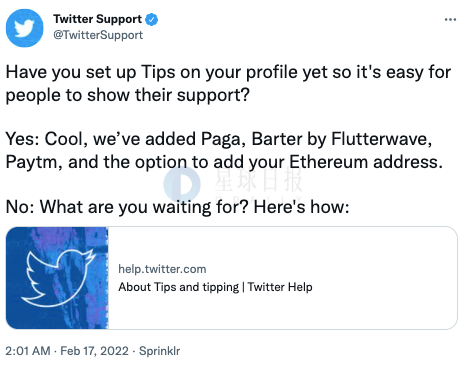Click the Feb 17, 2022 date
The image size is (466, 369).
pyautogui.click(x=94, y=351)
